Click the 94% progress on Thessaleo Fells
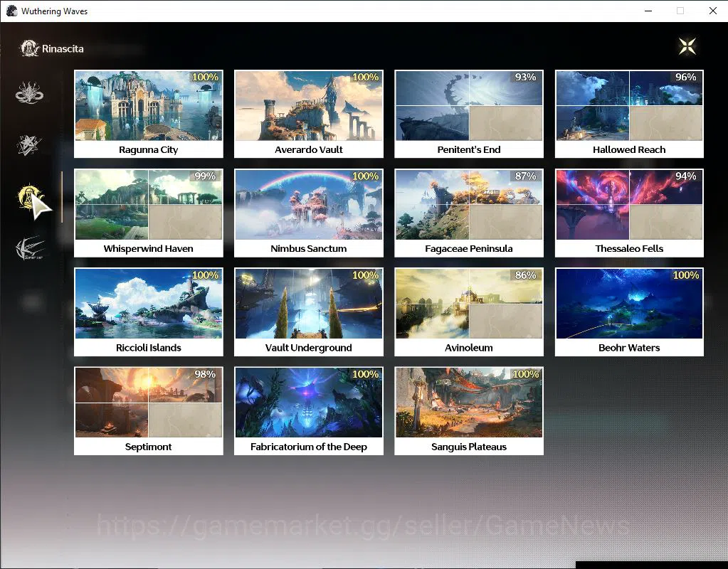 coord(685,176)
